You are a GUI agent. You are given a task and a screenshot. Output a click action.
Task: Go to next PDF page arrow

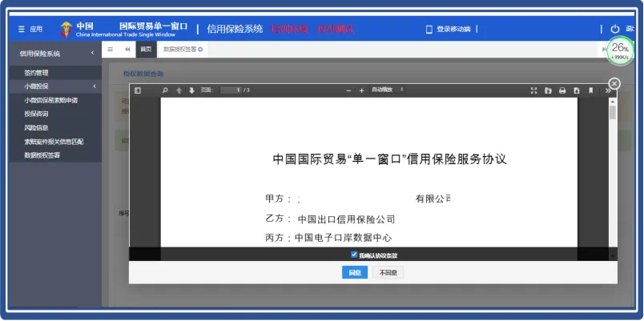191,90
